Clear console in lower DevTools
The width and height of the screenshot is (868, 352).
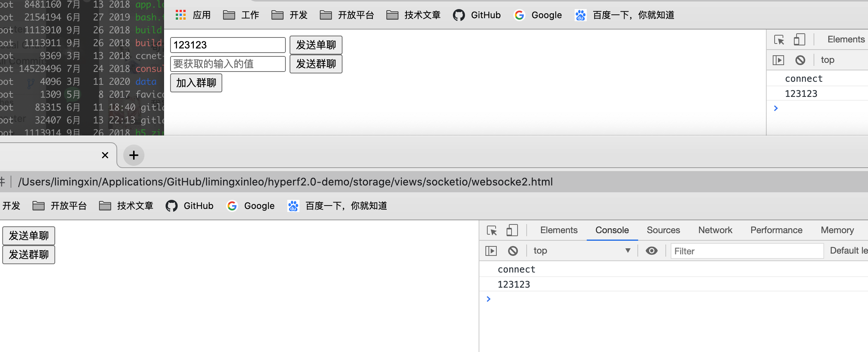pos(513,251)
